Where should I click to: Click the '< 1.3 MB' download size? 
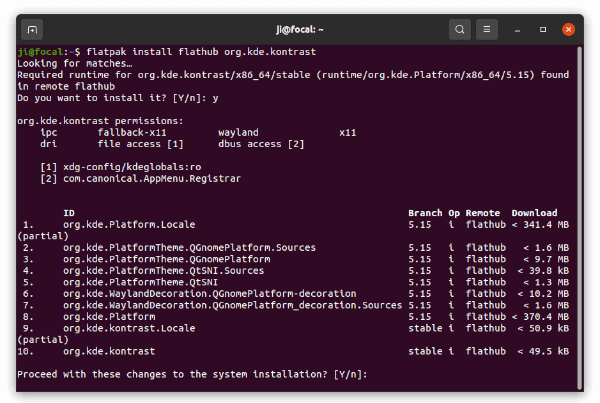coord(546,282)
